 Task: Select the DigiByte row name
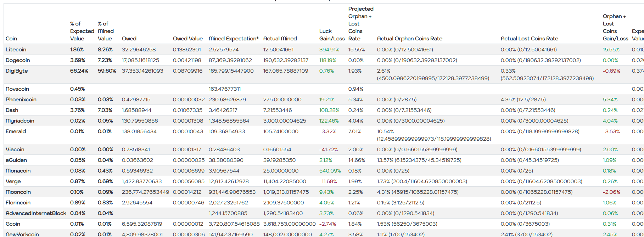[17, 71]
